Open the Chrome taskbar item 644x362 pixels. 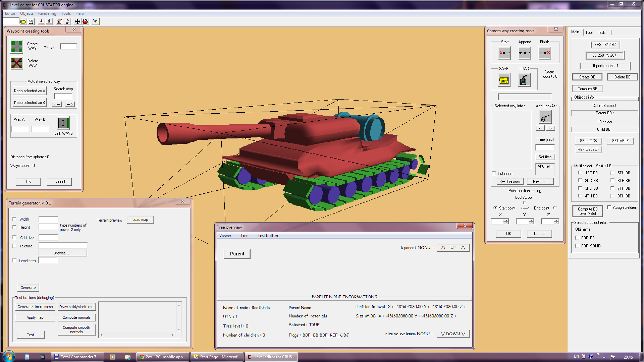click(x=163, y=357)
